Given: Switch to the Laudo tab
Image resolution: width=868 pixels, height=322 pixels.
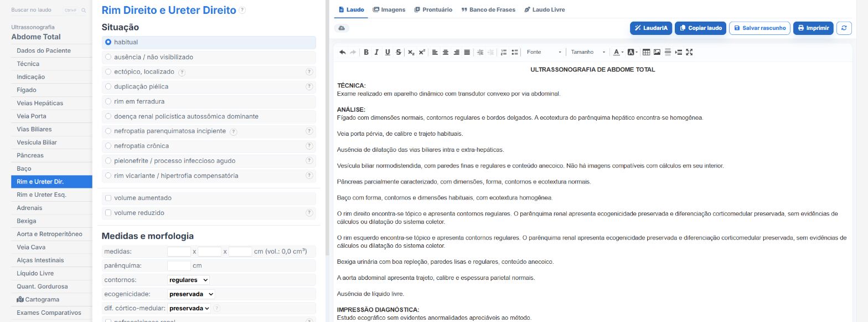Looking at the screenshot, I should pyautogui.click(x=351, y=9).
